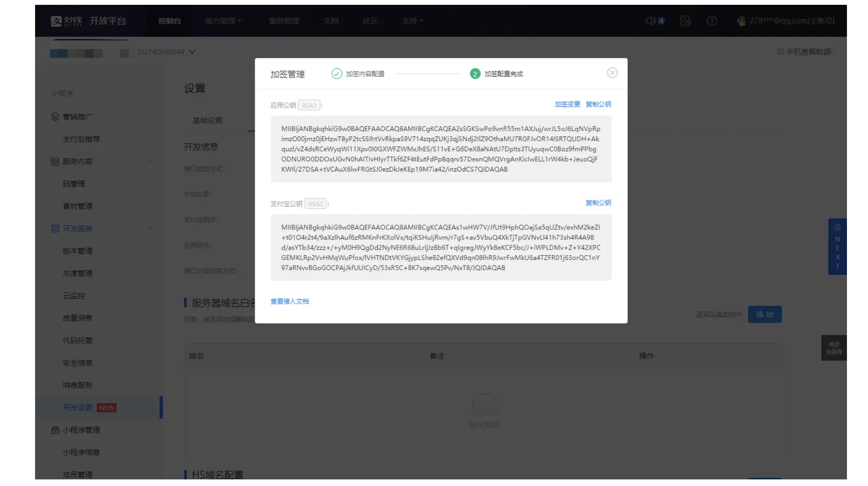Click the document list icon in header

tap(685, 21)
